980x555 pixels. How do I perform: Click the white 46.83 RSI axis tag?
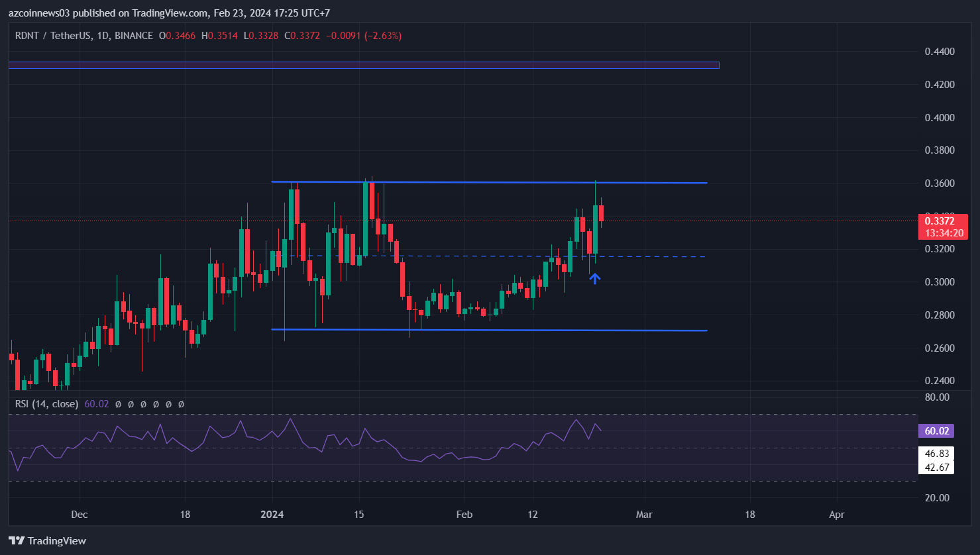936,454
